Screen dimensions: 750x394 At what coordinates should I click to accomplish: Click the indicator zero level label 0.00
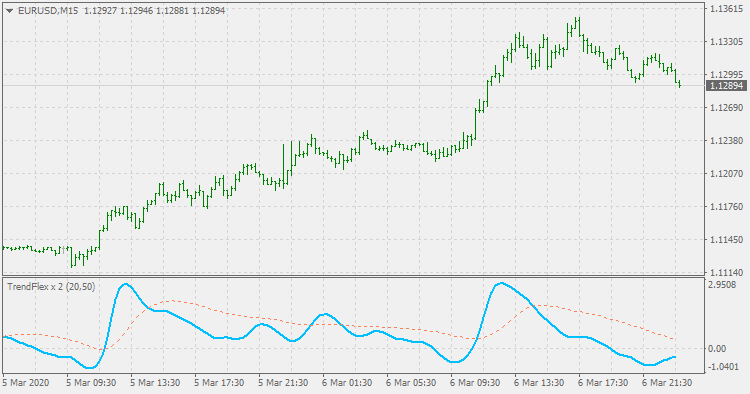pyautogui.click(x=717, y=349)
